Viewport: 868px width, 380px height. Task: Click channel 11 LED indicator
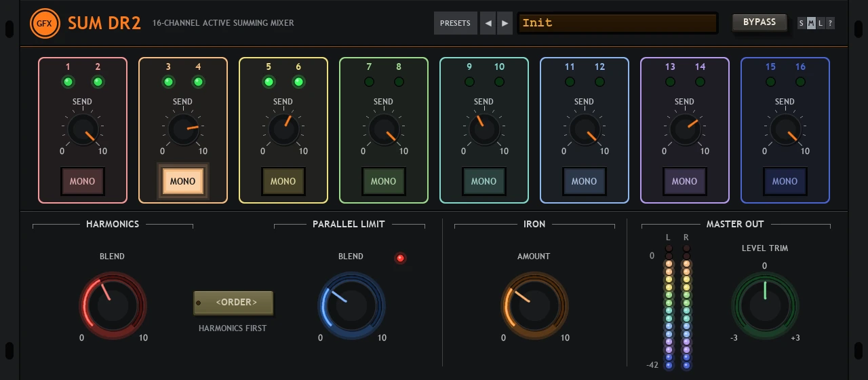coord(570,82)
